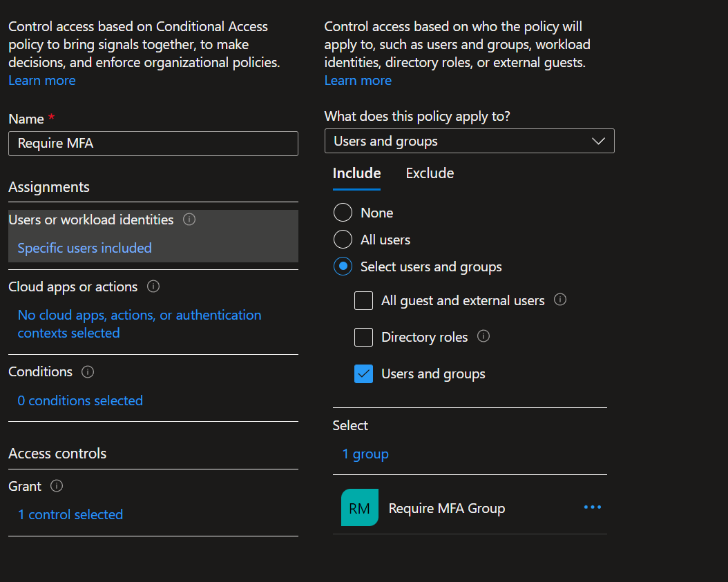Click the Grant info icon
The height and width of the screenshot is (582, 728).
coord(57,486)
